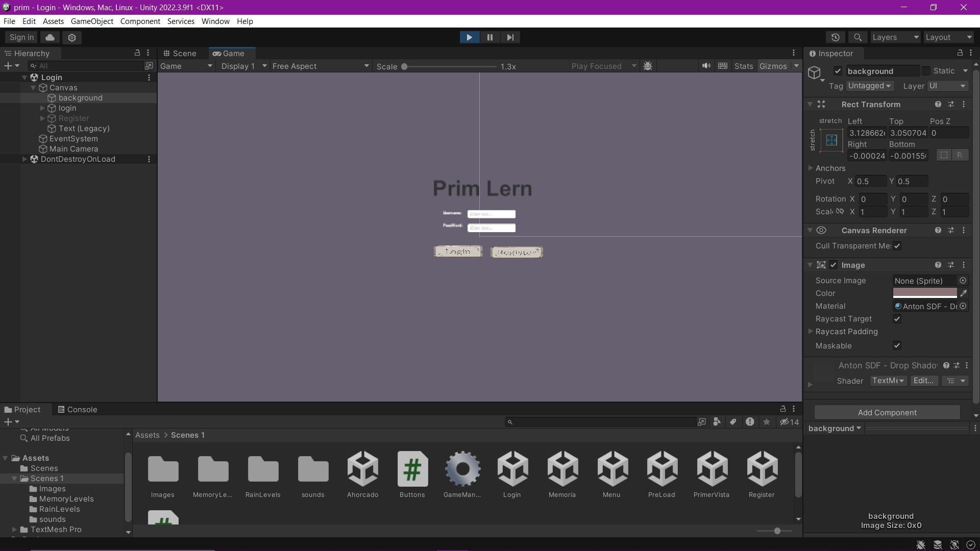This screenshot has width=980, height=551.
Task: Open Undo History clock icon
Action: 835,37
